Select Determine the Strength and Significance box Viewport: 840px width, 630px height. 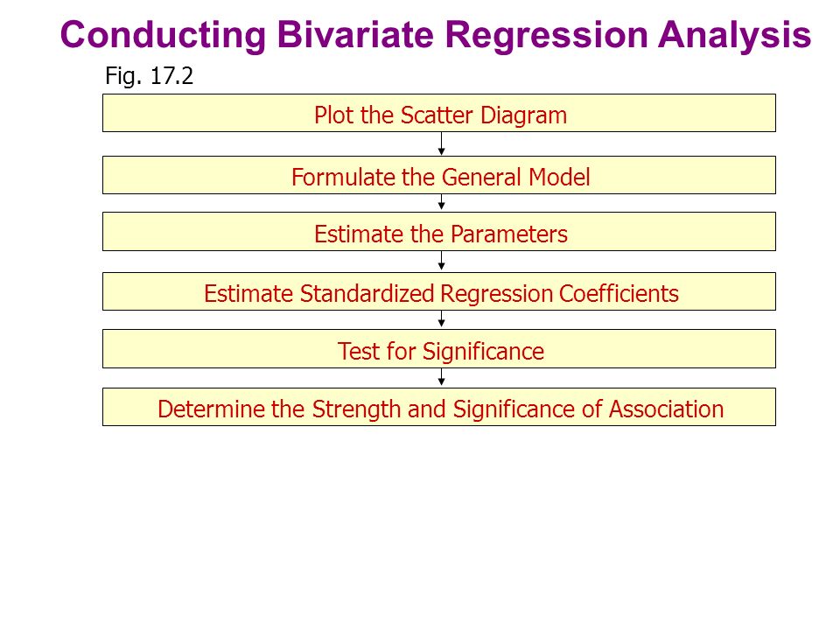coord(439,407)
